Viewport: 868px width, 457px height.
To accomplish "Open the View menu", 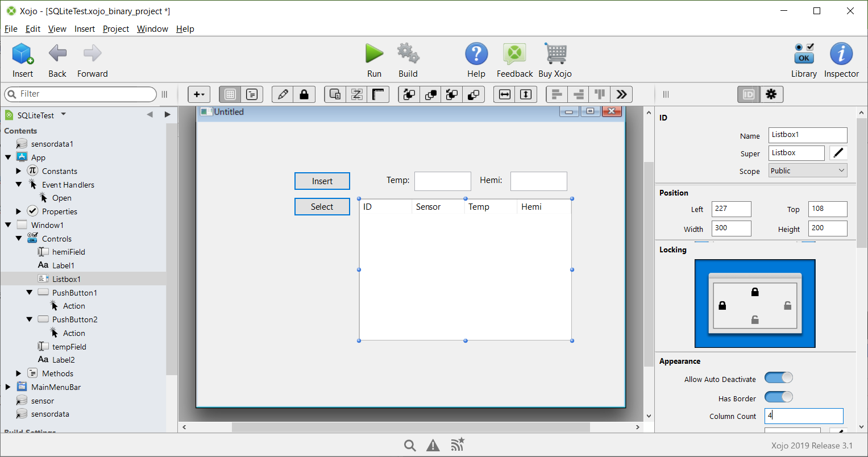I will (57, 28).
